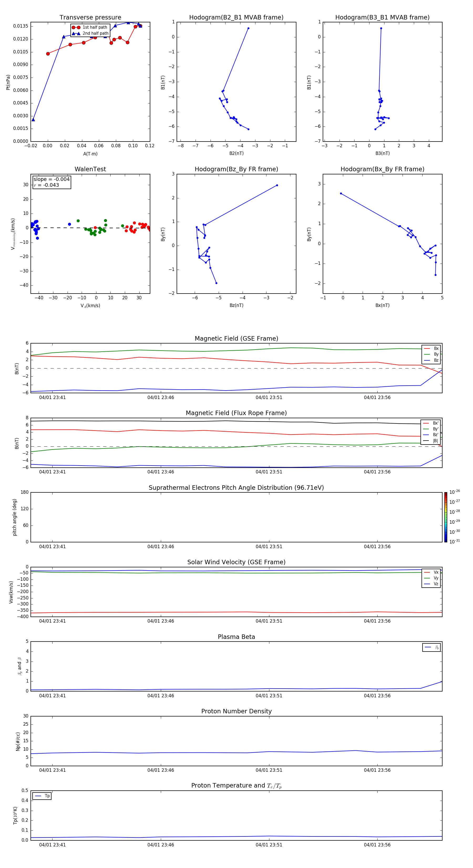
Task: Click the 'VA(km/s)' axis label in WalenTest
Action: [x=90, y=306]
